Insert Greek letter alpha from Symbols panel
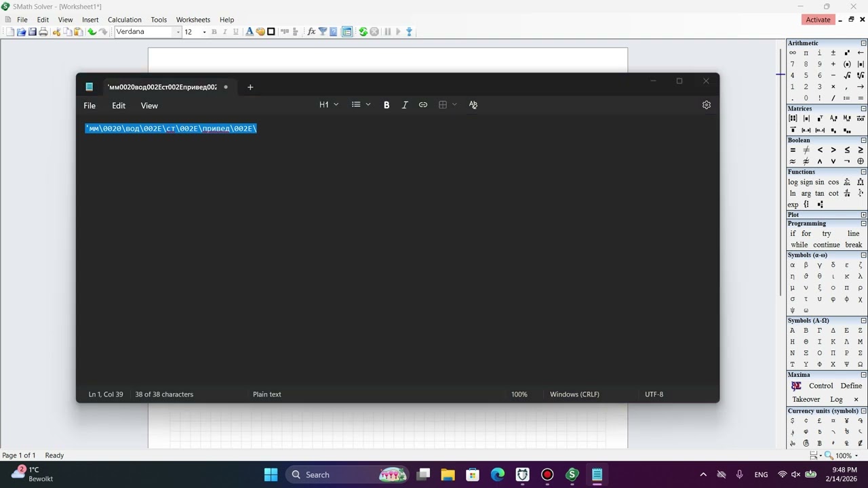 pyautogui.click(x=792, y=265)
